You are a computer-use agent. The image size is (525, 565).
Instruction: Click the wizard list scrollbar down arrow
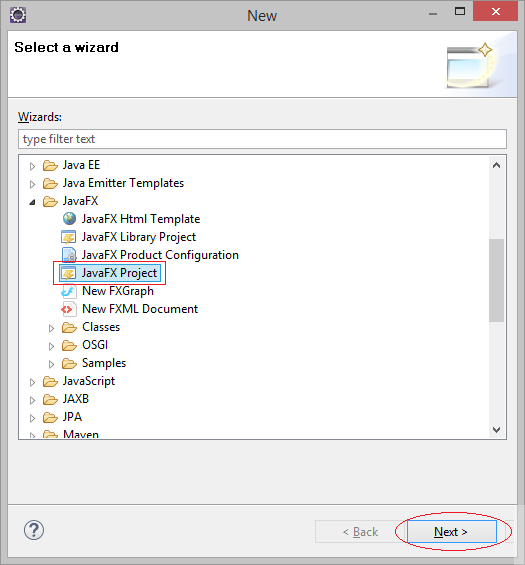pos(497,430)
